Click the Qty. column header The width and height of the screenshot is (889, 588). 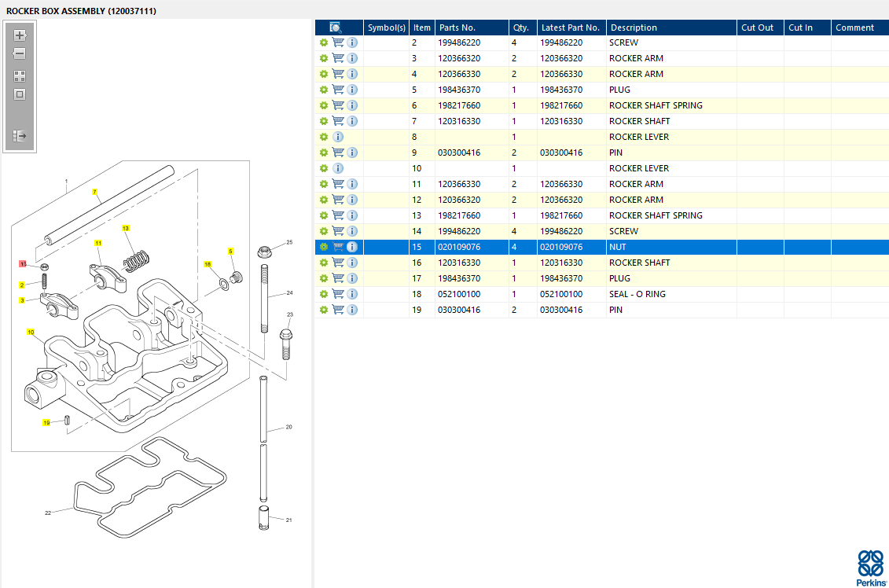click(x=520, y=28)
